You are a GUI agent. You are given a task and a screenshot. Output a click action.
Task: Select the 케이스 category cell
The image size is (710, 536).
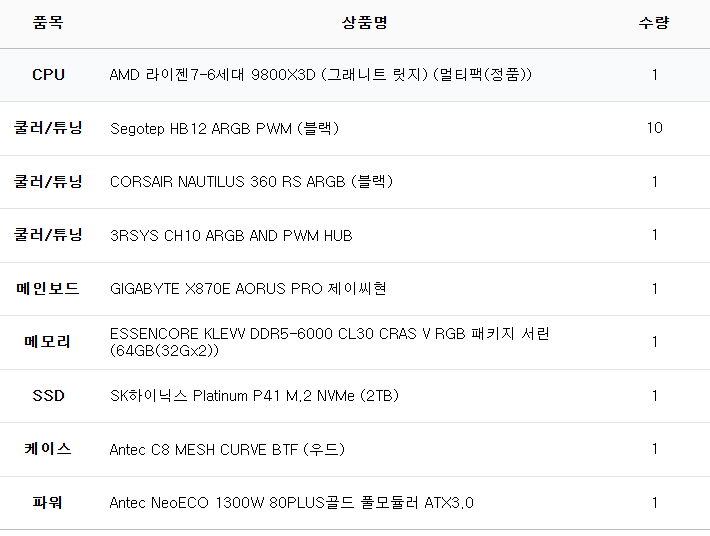[48, 449]
